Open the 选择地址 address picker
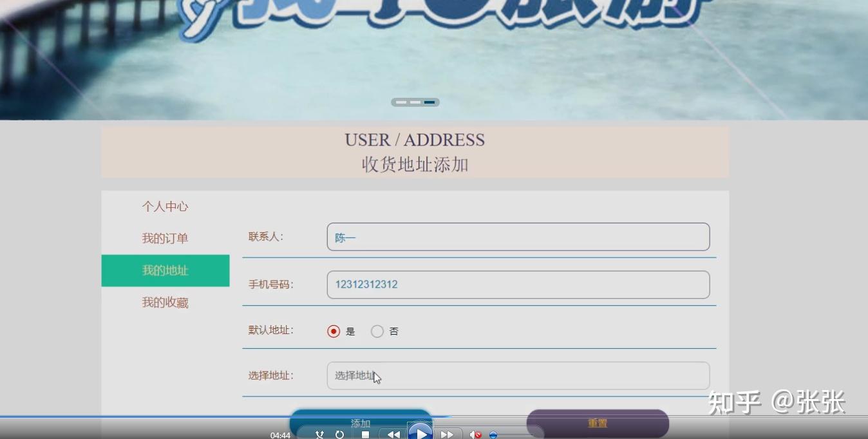 pos(518,376)
